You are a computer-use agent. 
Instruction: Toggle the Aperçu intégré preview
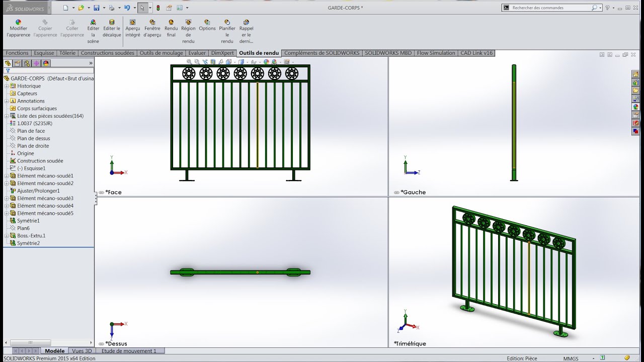click(133, 29)
